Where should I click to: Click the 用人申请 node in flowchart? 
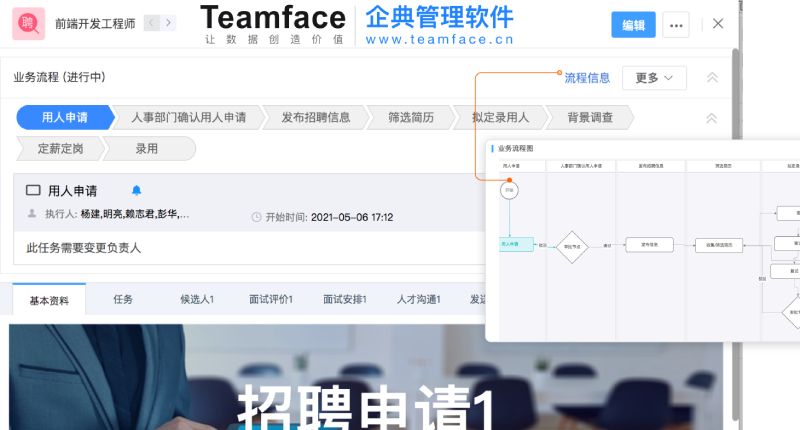(x=516, y=244)
